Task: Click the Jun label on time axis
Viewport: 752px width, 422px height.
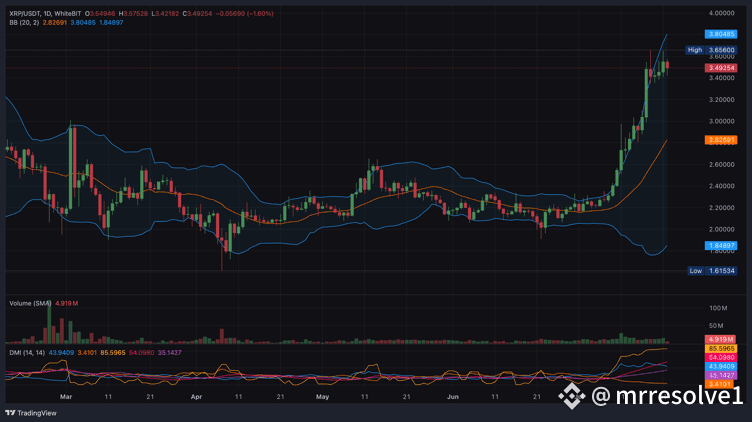Action: tap(452, 397)
